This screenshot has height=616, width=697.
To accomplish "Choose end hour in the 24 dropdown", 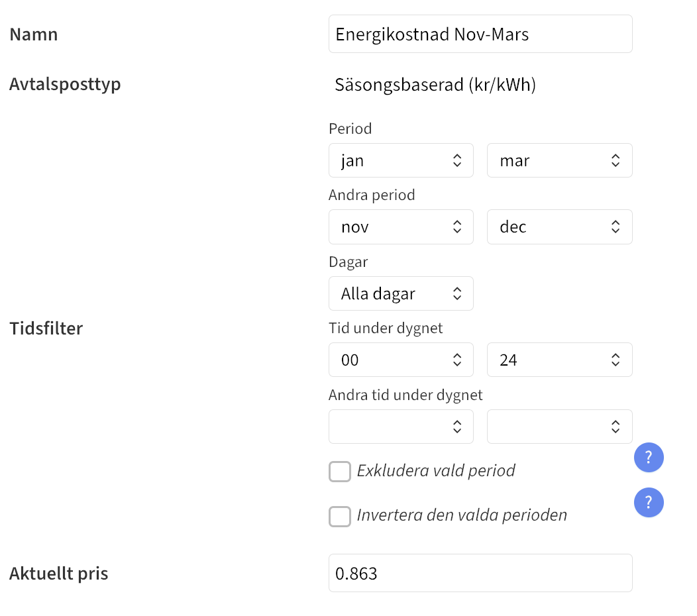I will pyautogui.click(x=559, y=360).
